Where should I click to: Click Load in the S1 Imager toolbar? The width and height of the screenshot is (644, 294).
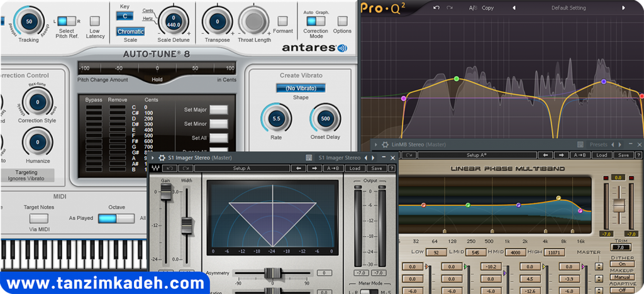(x=355, y=168)
